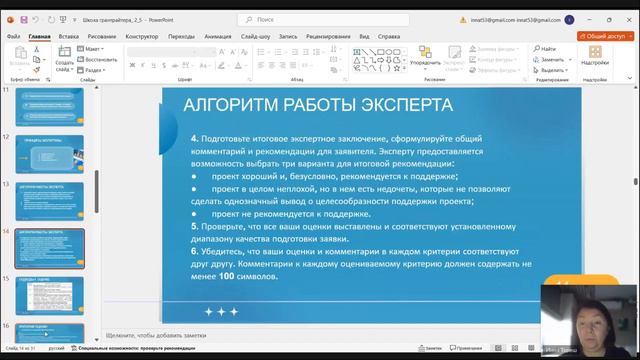640x360 pixels.
Task: Click the Поиск search field
Action: coord(323,20)
